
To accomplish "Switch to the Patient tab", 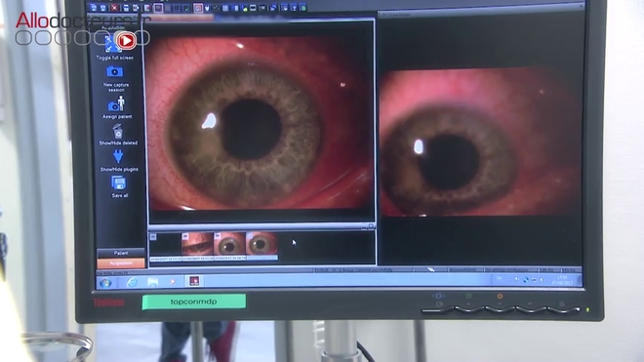I will [121, 253].
